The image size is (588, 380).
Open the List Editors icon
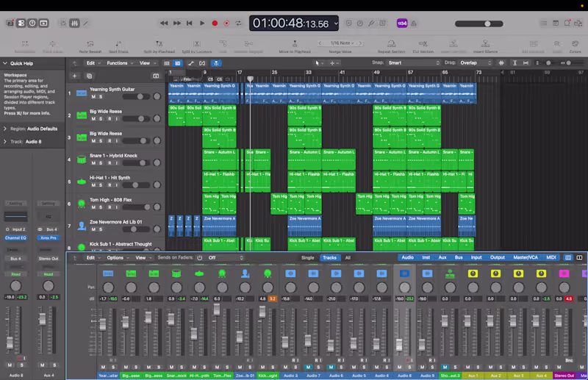click(x=544, y=24)
